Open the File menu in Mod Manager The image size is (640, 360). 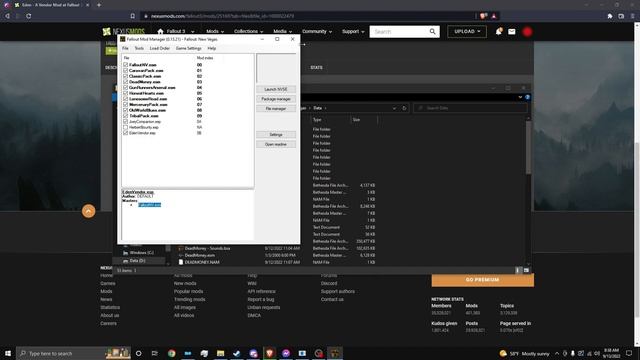(x=125, y=48)
